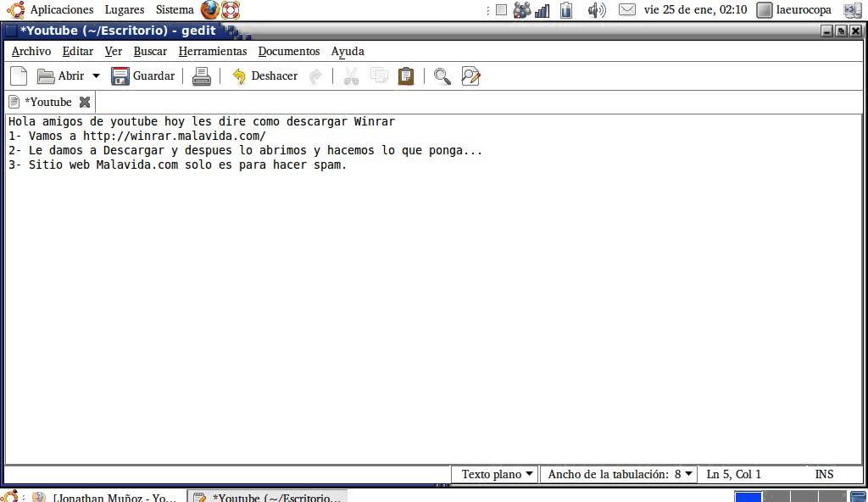Click the line 'Hola amigos de youtube' in editor
Screen dimensions: 868x502
(x=202, y=121)
